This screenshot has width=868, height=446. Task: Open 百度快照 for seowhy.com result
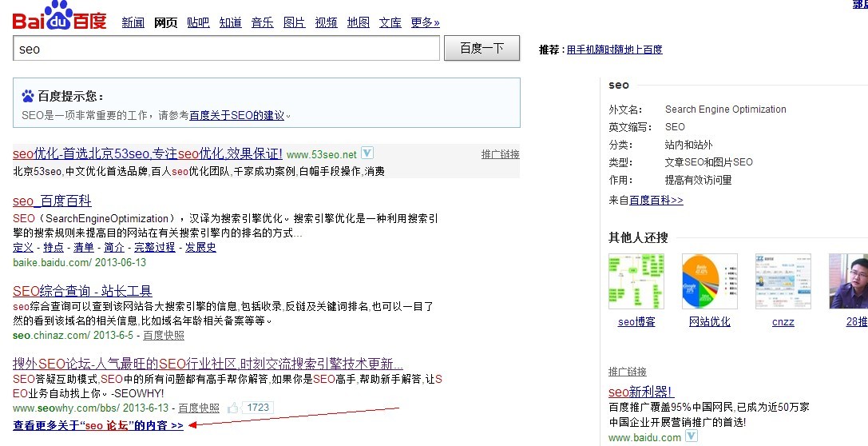[199, 408]
